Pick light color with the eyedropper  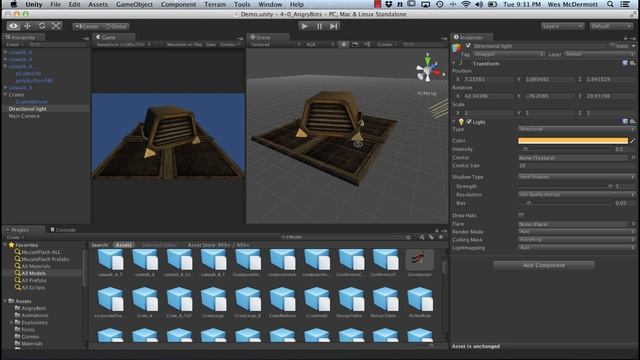click(x=633, y=140)
